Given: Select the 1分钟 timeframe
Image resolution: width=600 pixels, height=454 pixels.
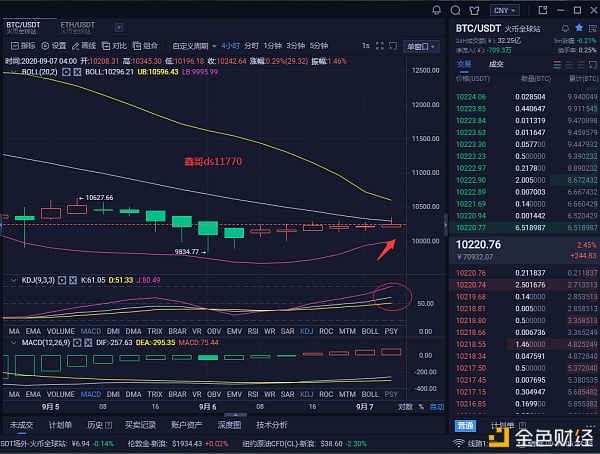Looking at the screenshot, I should click(272, 46).
